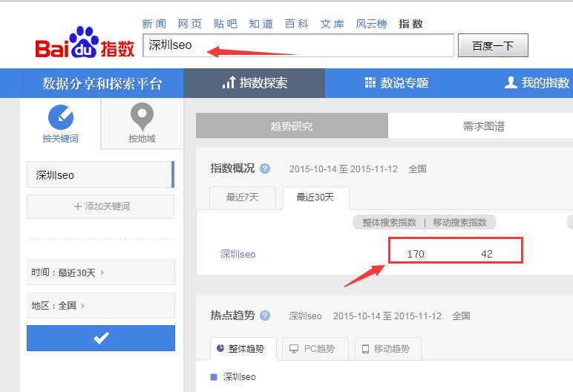Image resolution: width=573 pixels, height=392 pixels.
Task: Select the 最近30天 tab
Action: coord(315,197)
